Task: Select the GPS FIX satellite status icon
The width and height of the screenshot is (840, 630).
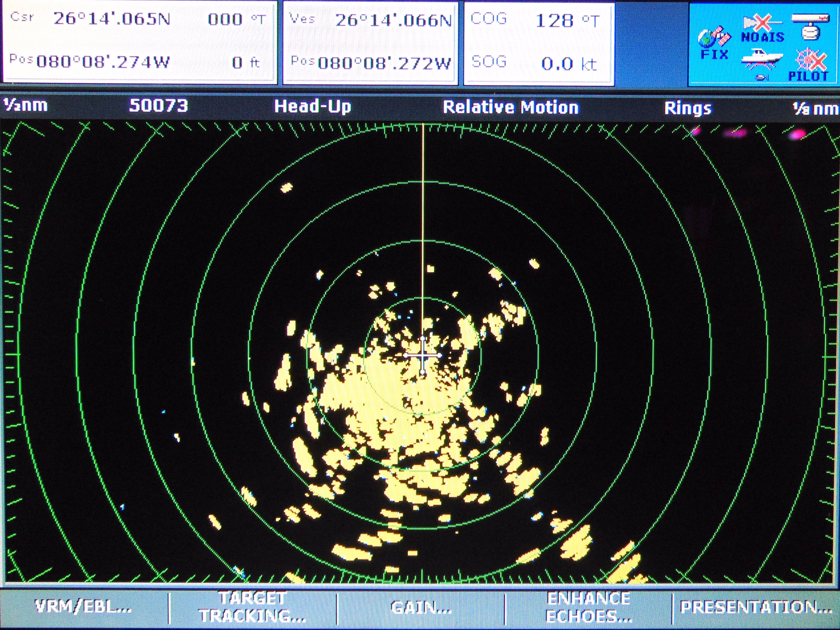Action: coord(714,43)
